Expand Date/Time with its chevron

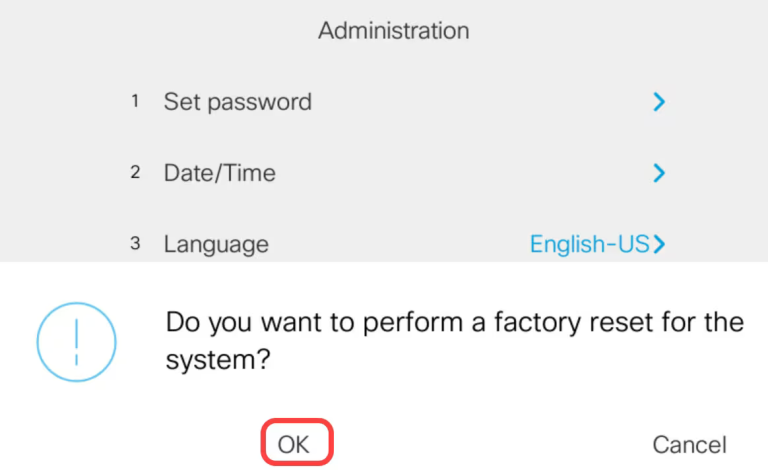(x=658, y=173)
